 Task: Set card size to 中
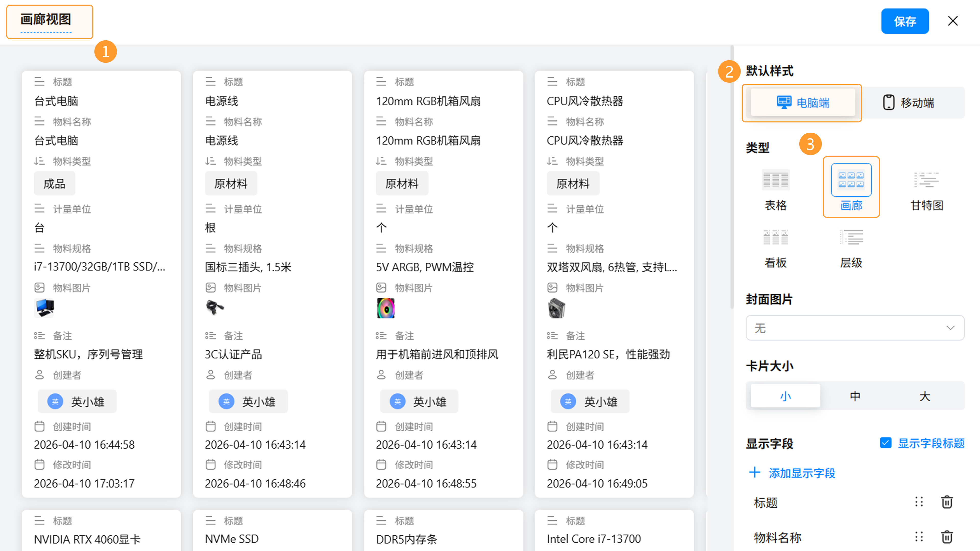(x=855, y=396)
